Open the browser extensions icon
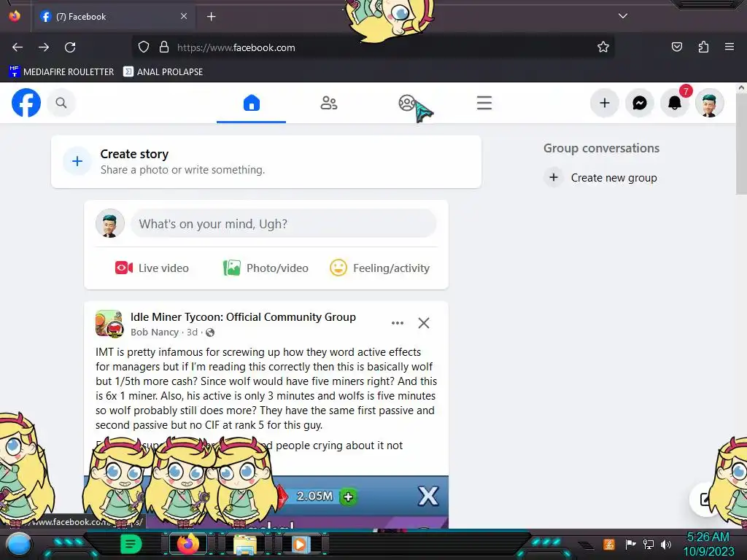747x560 pixels. (x=703, y=47)
